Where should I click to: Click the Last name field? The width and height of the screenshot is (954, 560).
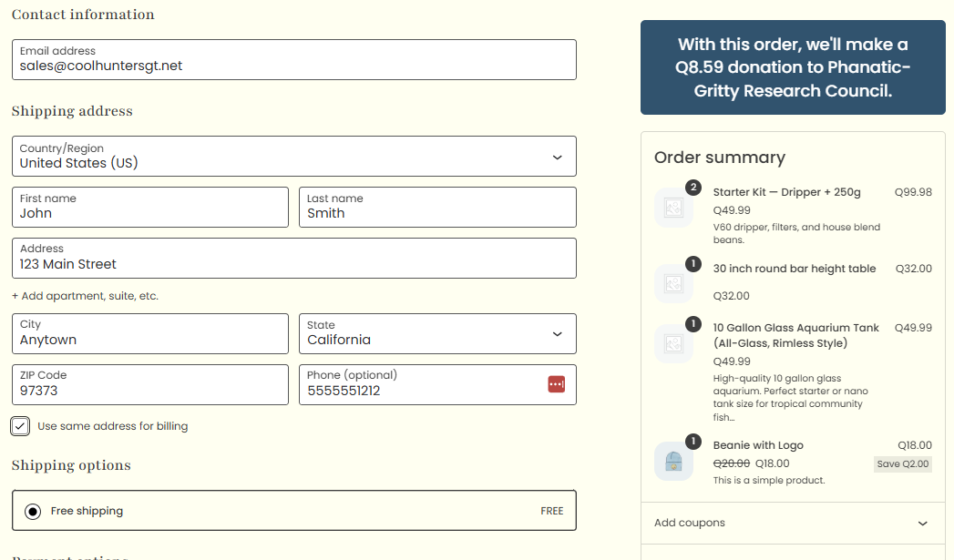pyautogui.click(x=437, y=208)
